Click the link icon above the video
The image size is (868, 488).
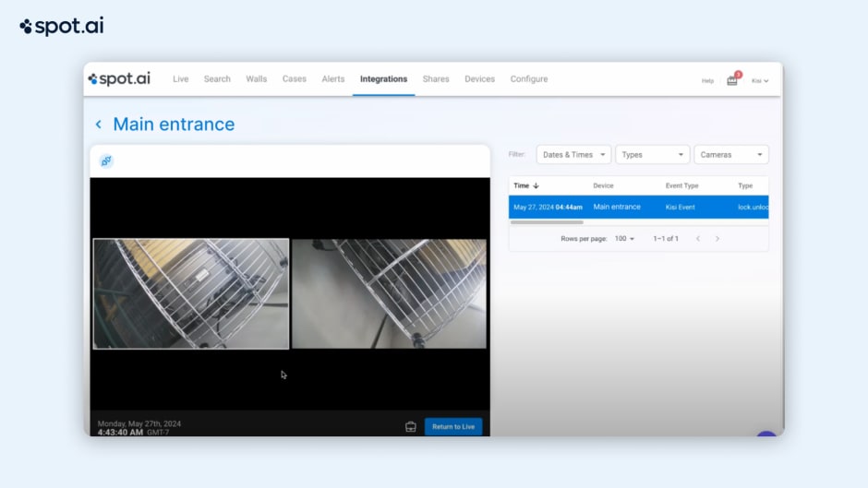click(106, 161)
